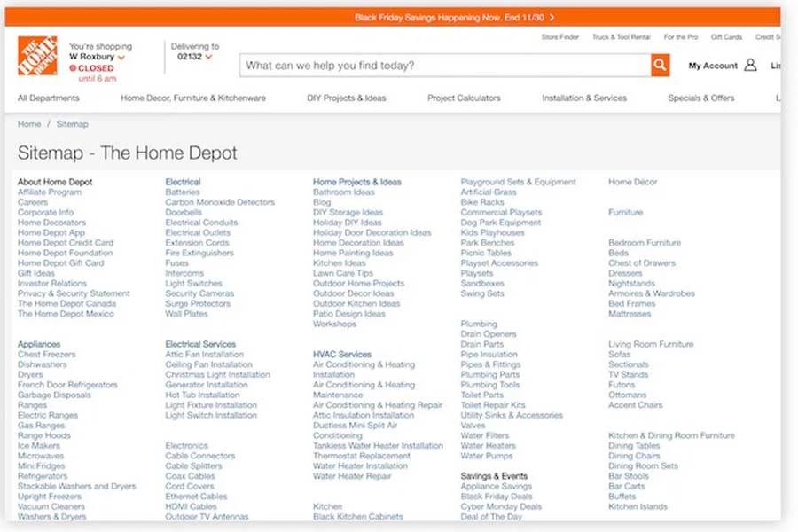
Task: Open Accent Chairs link
Action: click(x=635, y=405)
